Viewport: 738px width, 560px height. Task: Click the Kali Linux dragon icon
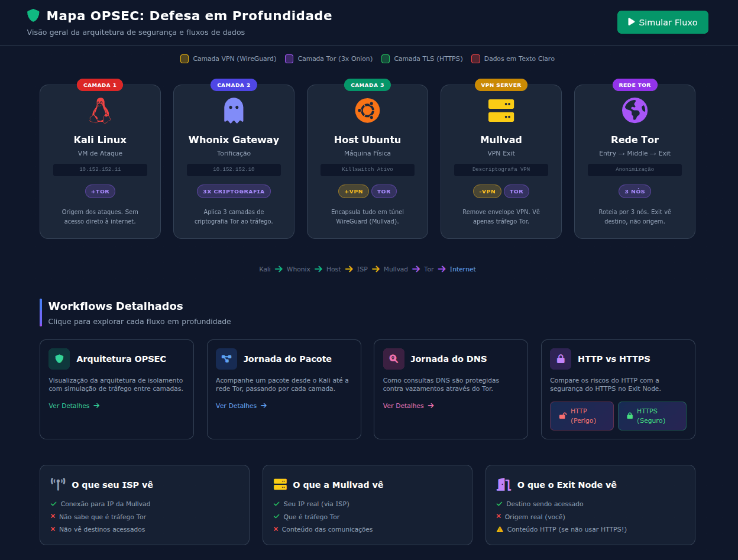click(100, 111)
